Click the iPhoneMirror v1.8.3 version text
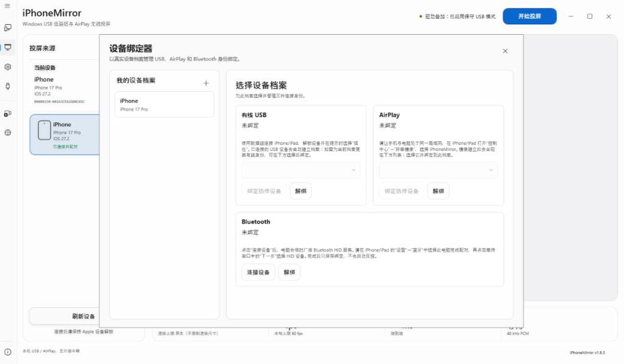Viewport: 624px width, 364px height. click(x=587, y=352)
